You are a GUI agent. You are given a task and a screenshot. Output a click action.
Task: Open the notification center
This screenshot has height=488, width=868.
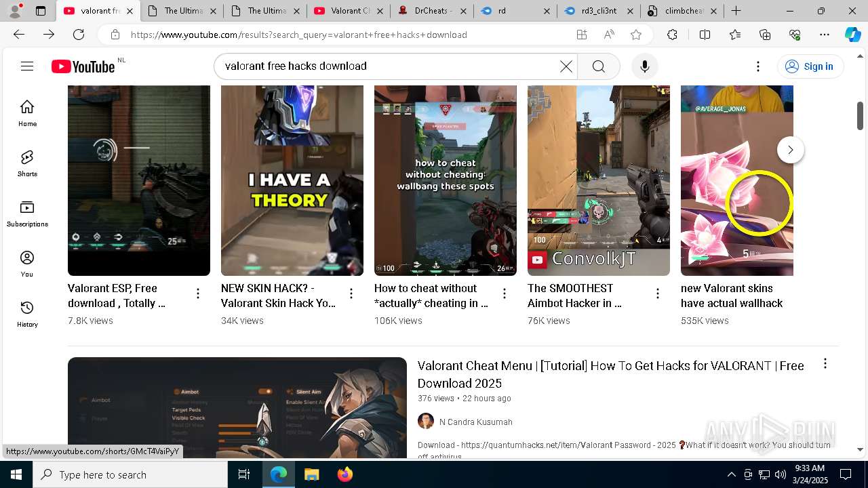846,474
